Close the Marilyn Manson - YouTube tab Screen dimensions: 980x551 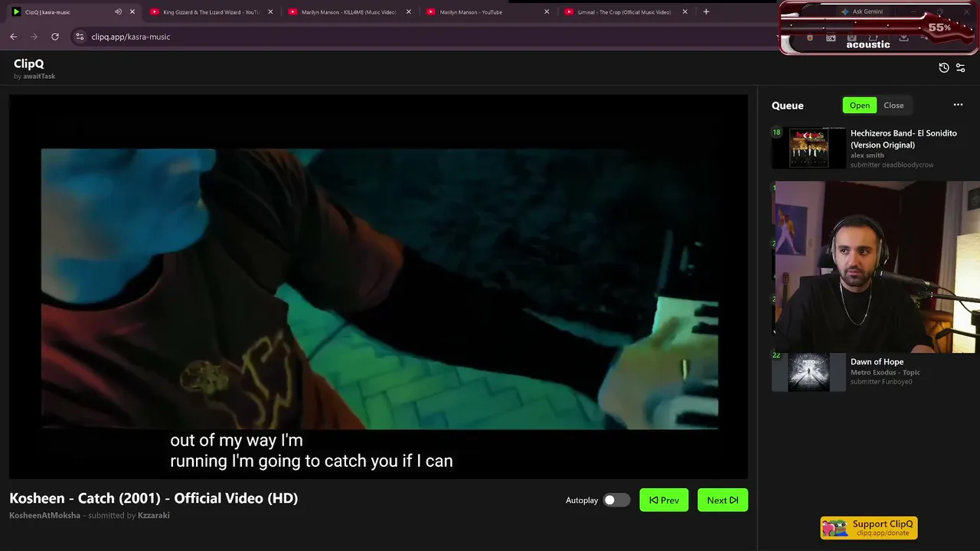pos(547,12)
